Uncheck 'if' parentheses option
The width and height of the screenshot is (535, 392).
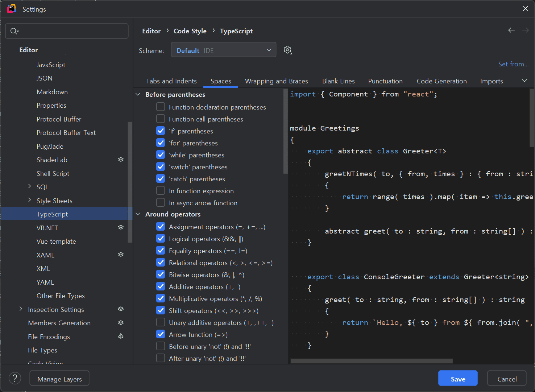161,131
